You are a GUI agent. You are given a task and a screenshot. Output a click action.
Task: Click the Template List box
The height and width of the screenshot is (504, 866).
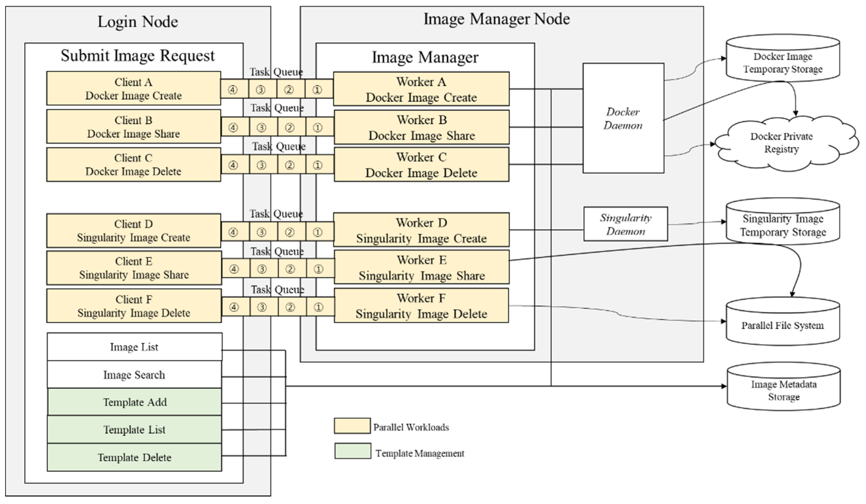(134, 429)
